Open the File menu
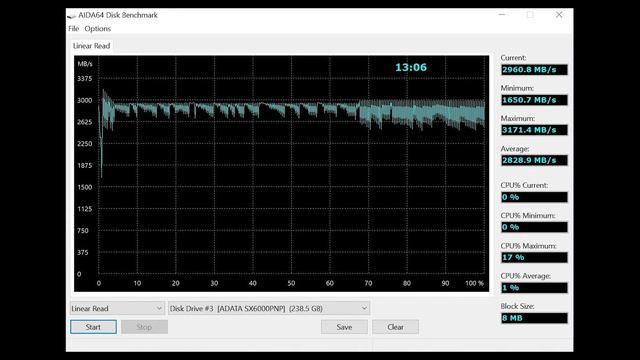Image resolution: width=640 pixels, height=360 pixels. point(73,29)
